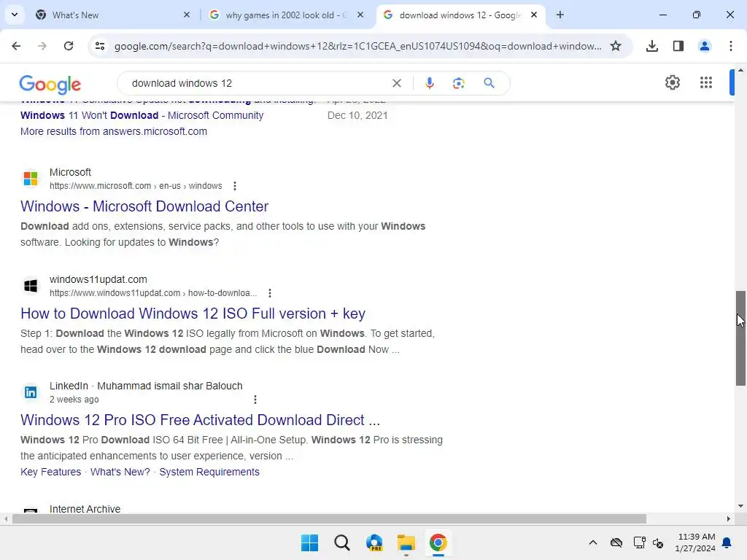Viewport: 747px width, 560px height.
Task: Open notification bell in taskbar
Action: [x=727, y=542]
